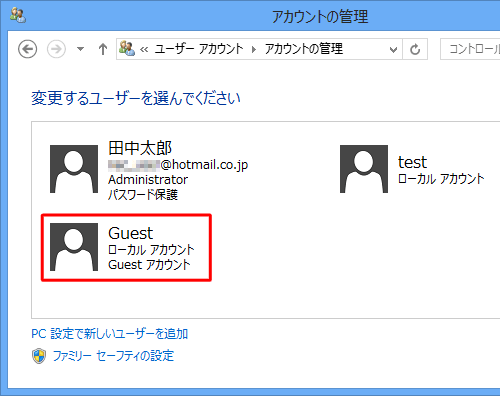Click the forward navigation arrow
This screenshot has height=396, width=500.
(x=56, y=49)
